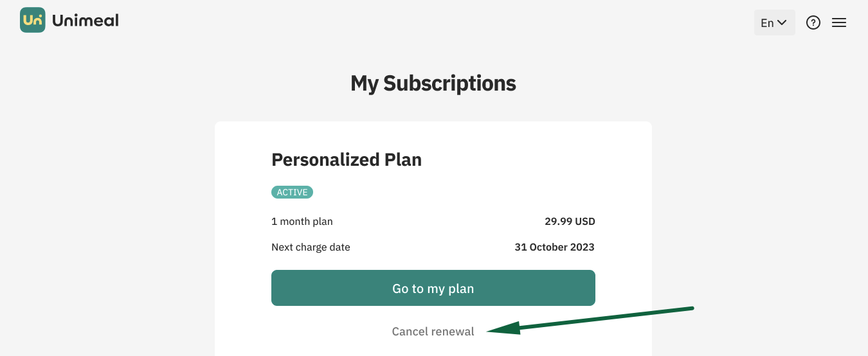868x356 pixels.
Task: Click the chevron beside the En label
Action: click(782, 22)
